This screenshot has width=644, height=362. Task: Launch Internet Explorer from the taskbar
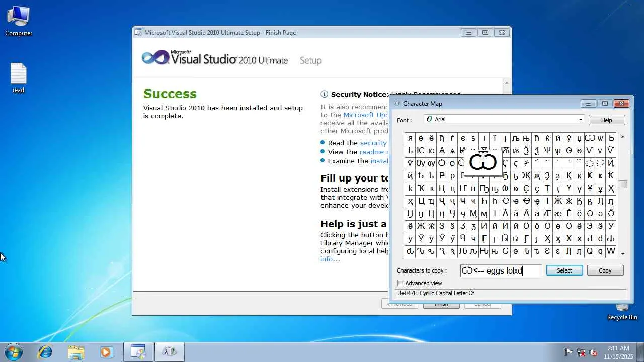[45, 352]
